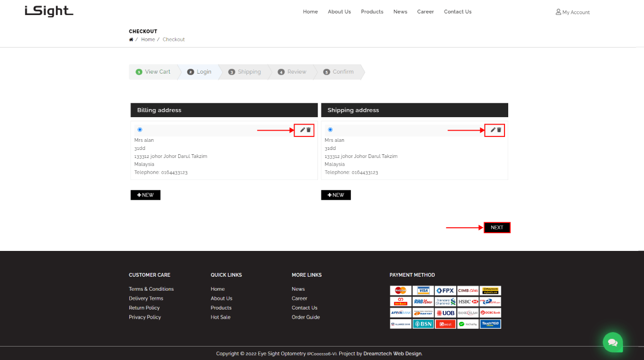Click the CIMB Clicks logo
The image size is (644, 360).
[468, 291]
